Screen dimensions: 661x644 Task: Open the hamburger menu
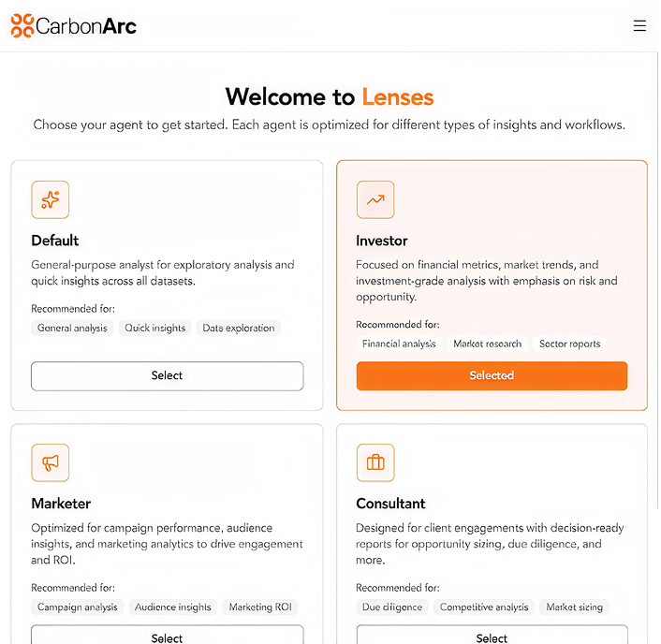tap(639, 26)
